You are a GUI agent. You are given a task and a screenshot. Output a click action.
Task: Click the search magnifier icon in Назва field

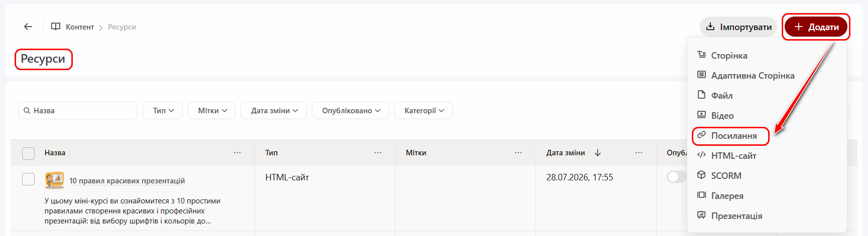pyautogui.click(x=27, y=110)
